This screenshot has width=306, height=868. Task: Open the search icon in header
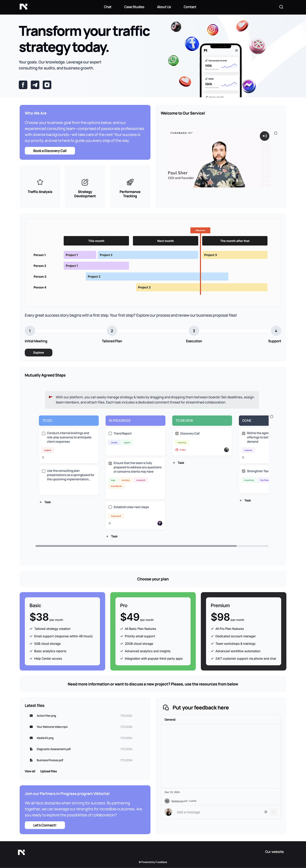281,7
